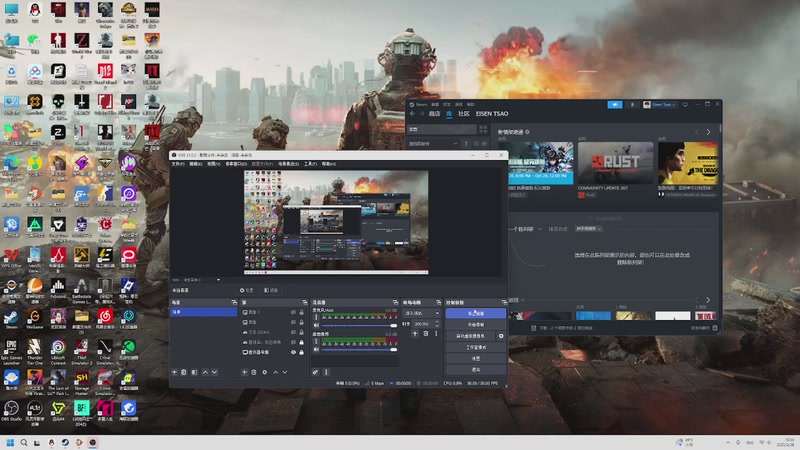The image size is (800, 450).
Task: Mute the upper mixer channel speaker icon
Action: [316, 325]
